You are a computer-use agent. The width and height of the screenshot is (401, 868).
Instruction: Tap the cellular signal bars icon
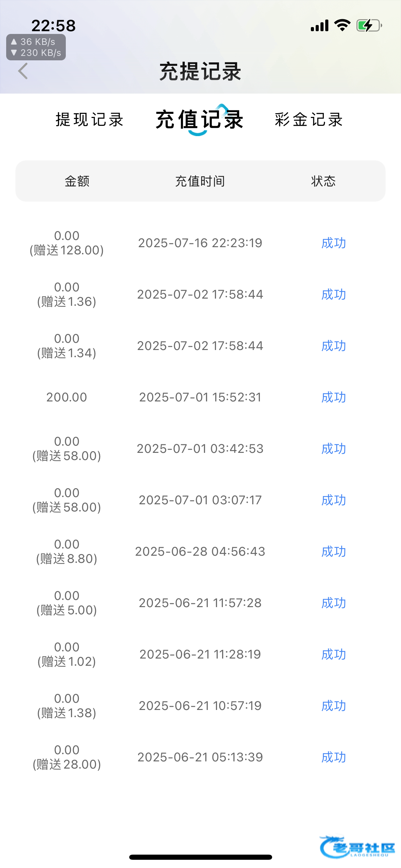coord(319,26)
